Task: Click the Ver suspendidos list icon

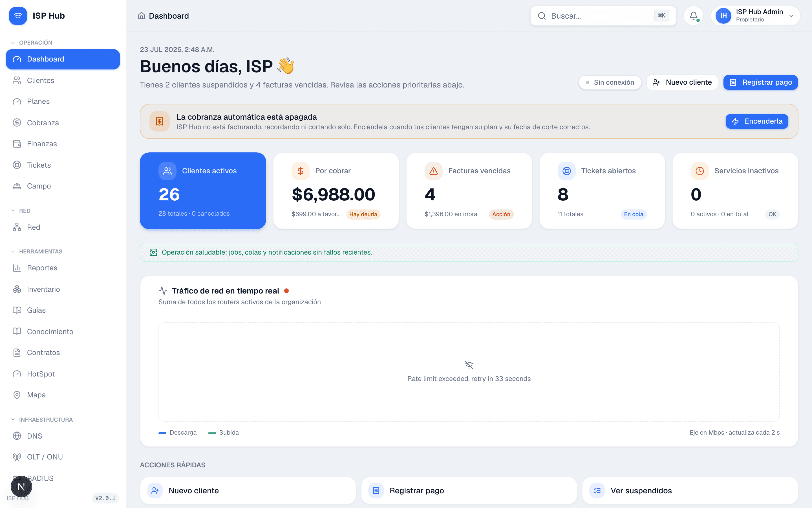Action: [597, 491]
